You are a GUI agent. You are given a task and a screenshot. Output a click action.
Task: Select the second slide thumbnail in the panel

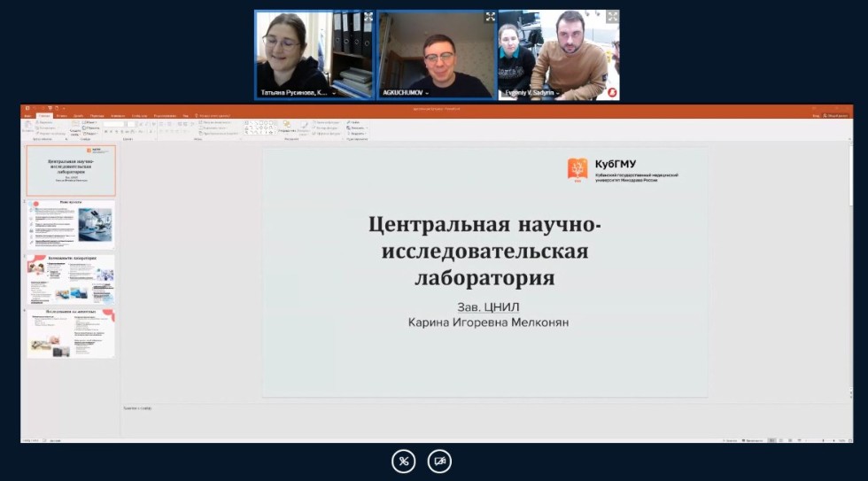[71, 224]
